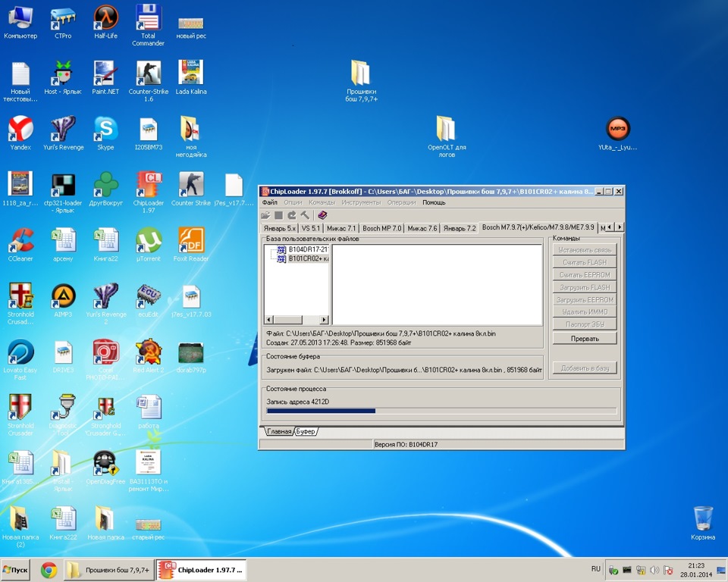This screenshot has width=728, height=582.
Task: Open the ecuEdit desktop icon
Action: tap(149, 300)
